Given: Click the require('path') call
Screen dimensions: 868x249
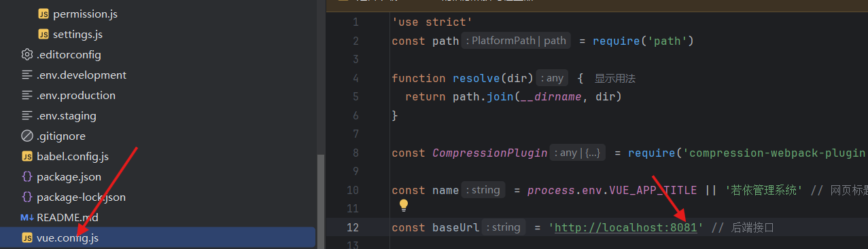Looking at the screenshot, I should point(643,41).
